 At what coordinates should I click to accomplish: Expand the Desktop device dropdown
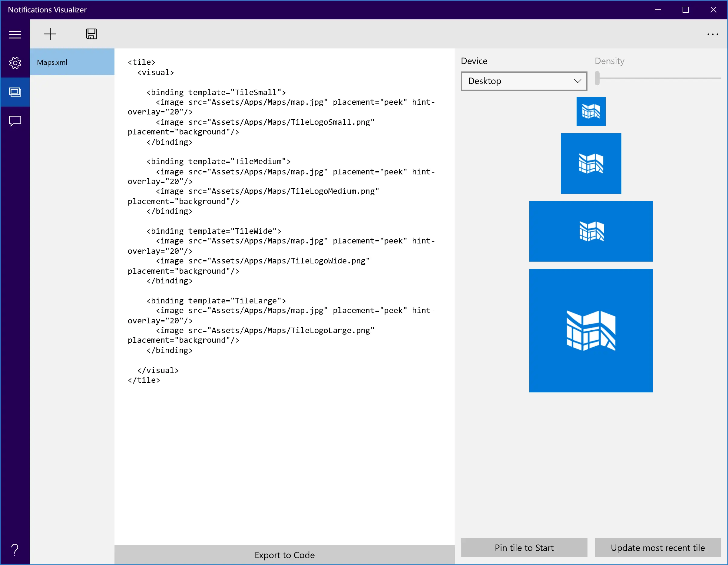(x=524, y=81)
